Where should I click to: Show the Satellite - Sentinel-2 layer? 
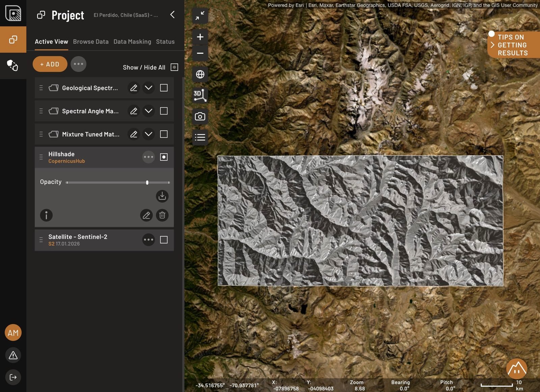click(164, 240)
